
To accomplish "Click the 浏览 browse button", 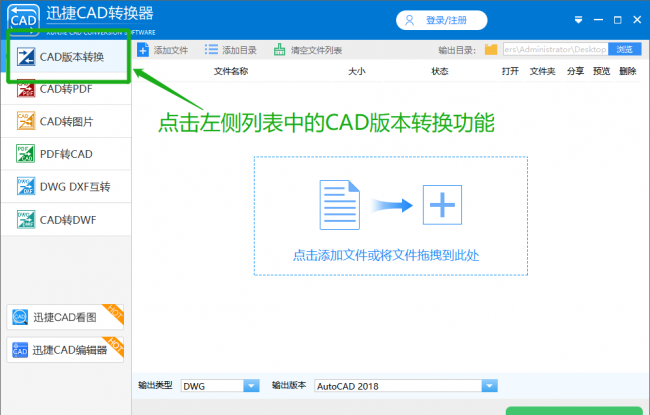I will tap(625, 49).
